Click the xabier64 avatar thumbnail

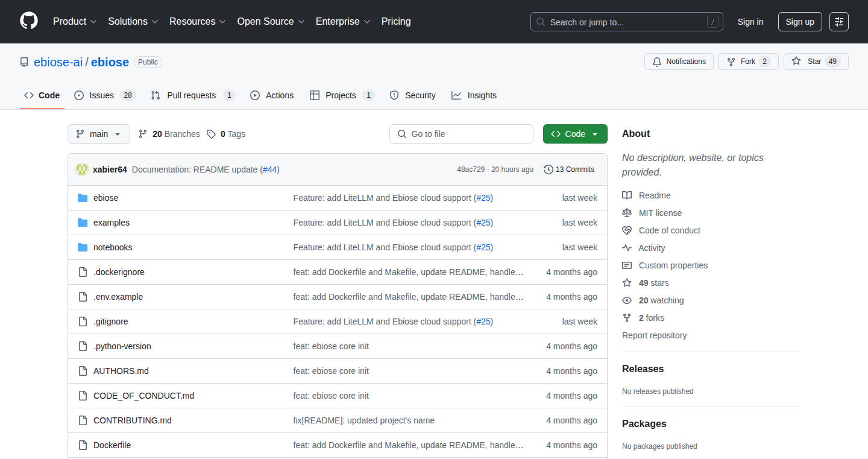(x=82, y=169)
